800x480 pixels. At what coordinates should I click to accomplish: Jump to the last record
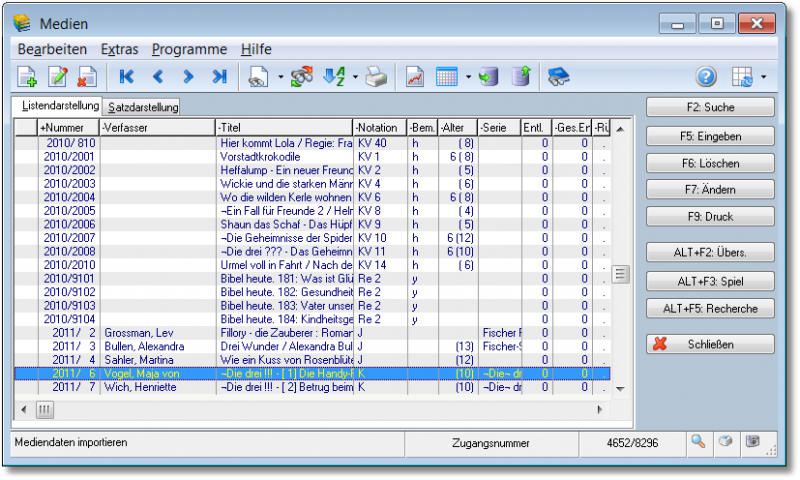(219, 77)
